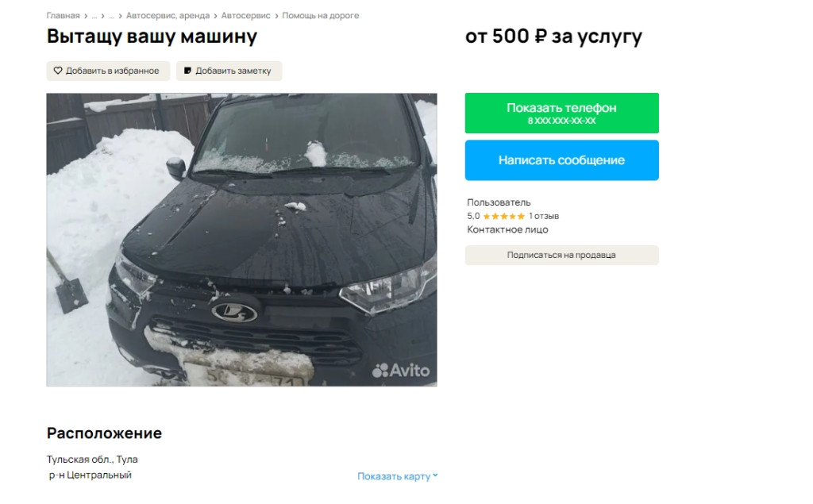813x504 pixels.
Task: Click the Avito watermark logo on photo
Action: pyautogui.click(x=401, y=370)
